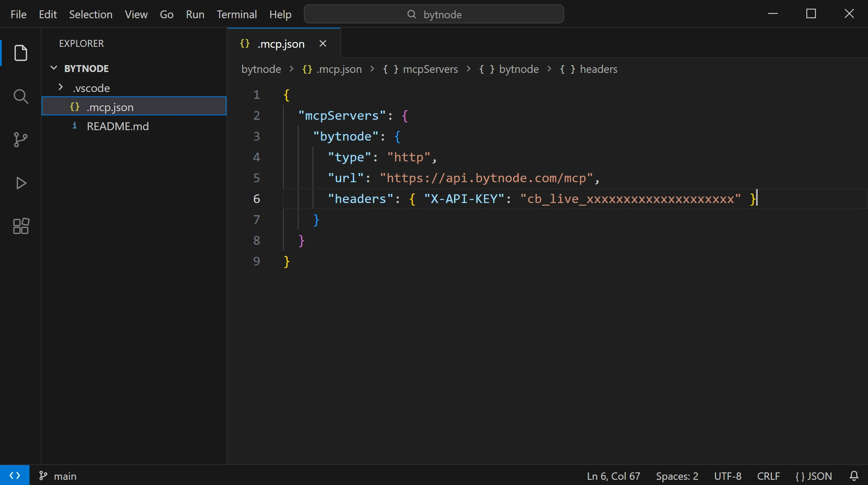The image size is (868, 485).
Task: Click the bytnode object breadcrumb
Action: 509,69
